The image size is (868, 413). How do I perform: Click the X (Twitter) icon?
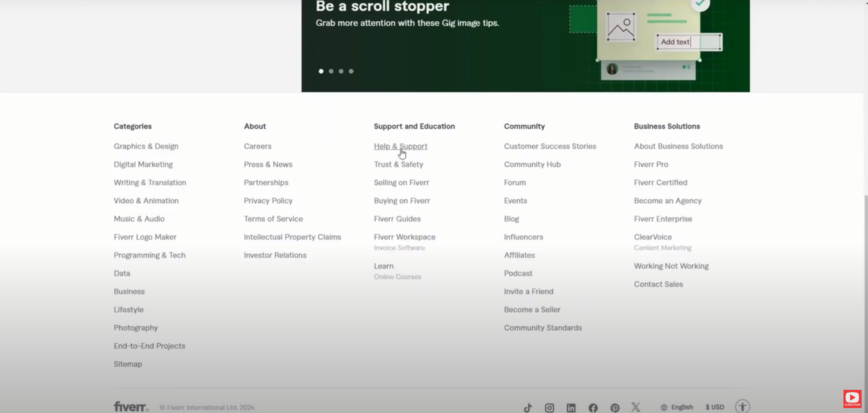636,407
